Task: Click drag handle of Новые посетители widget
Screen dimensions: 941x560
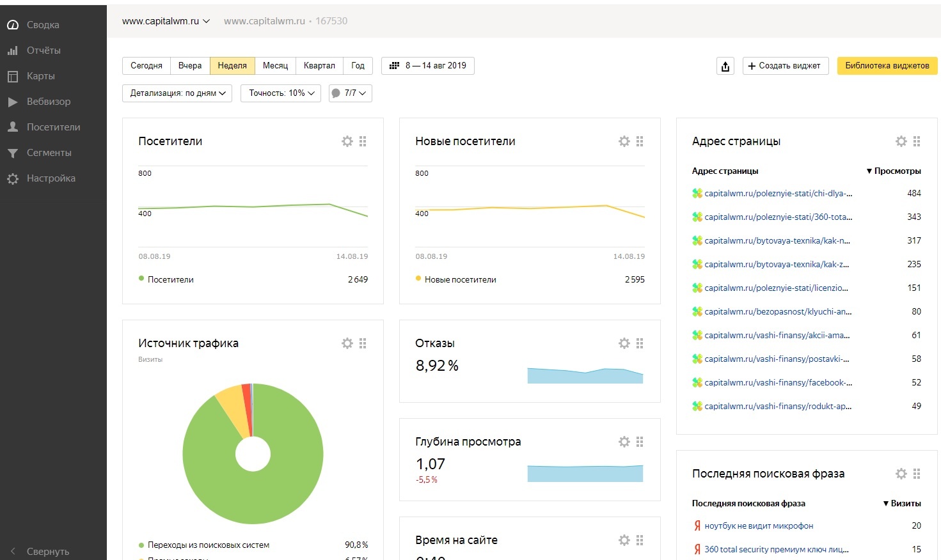Action: [640, 141]
